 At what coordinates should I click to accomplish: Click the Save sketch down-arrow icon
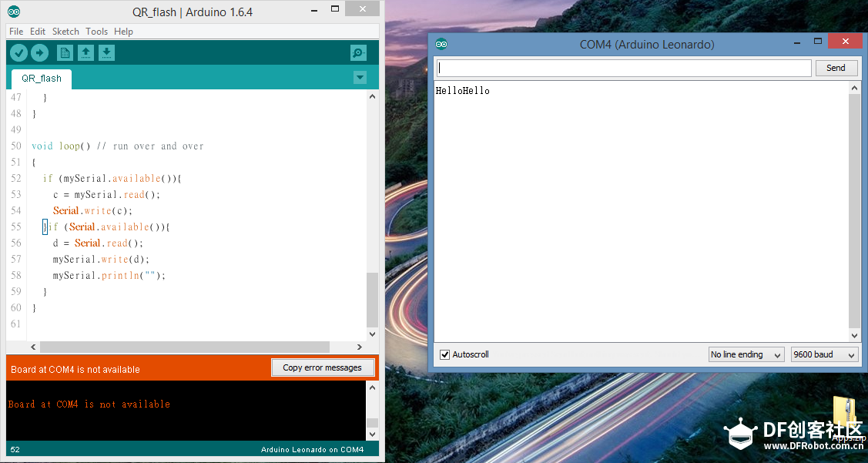click(107, 52)
